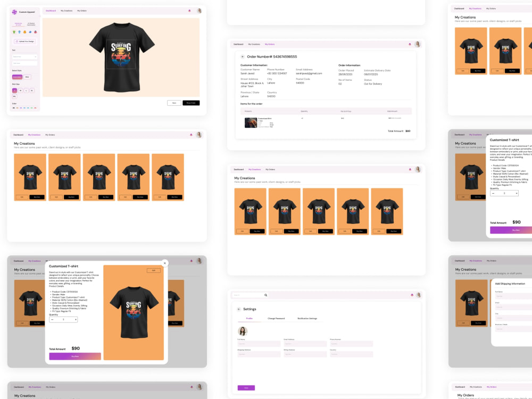This screenshot has width=532, height=399.
Task: Select shirt size XXL
Action: pyautogui.click(x=14, y=96)
